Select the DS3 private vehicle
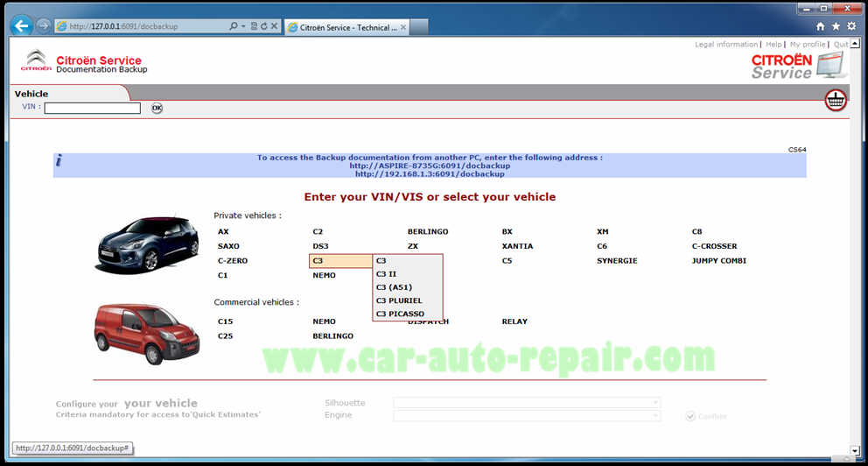868x466 pixels. [320, 246]
